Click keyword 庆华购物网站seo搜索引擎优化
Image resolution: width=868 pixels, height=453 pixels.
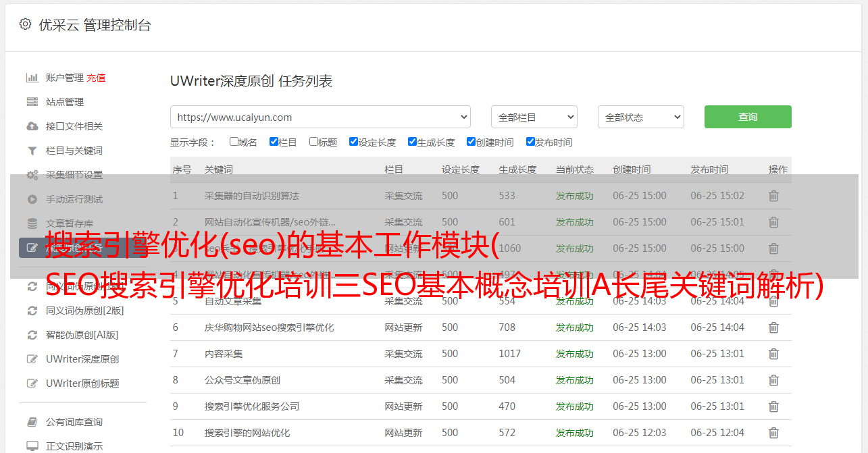coord(270,327)
